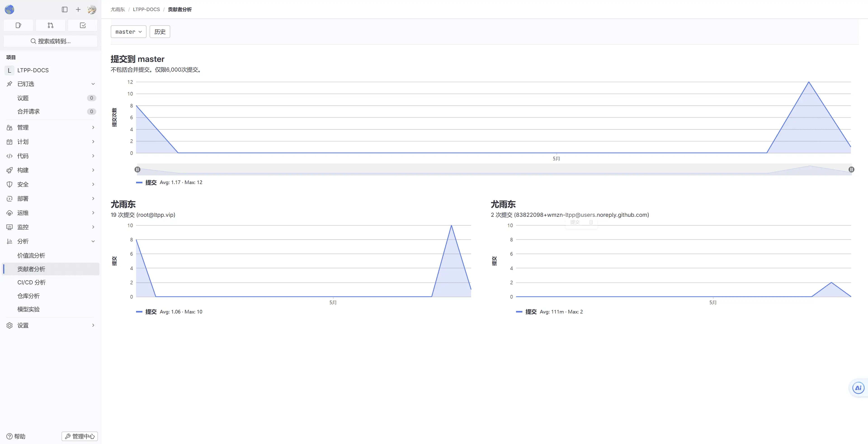868x444 pixels.
Task: Expand the 代码 sidebar section
Action: click(x=51, y=156)
